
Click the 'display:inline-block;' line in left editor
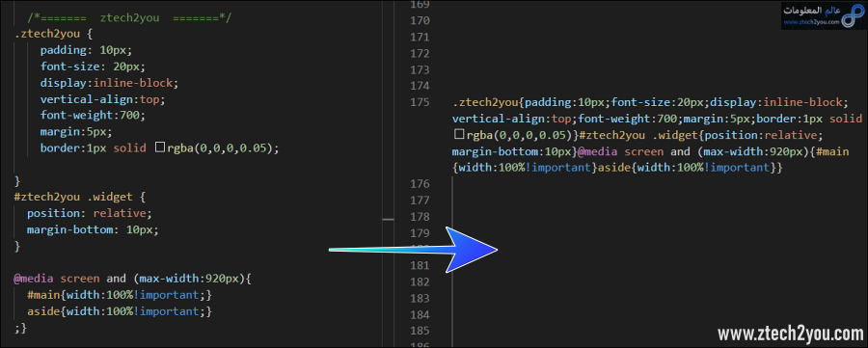(110, 84)
